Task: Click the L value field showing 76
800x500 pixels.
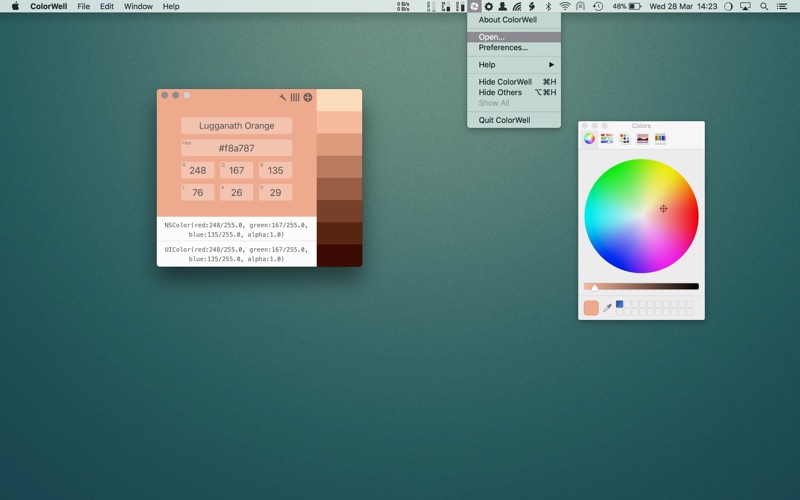Action: pos(198,192)
